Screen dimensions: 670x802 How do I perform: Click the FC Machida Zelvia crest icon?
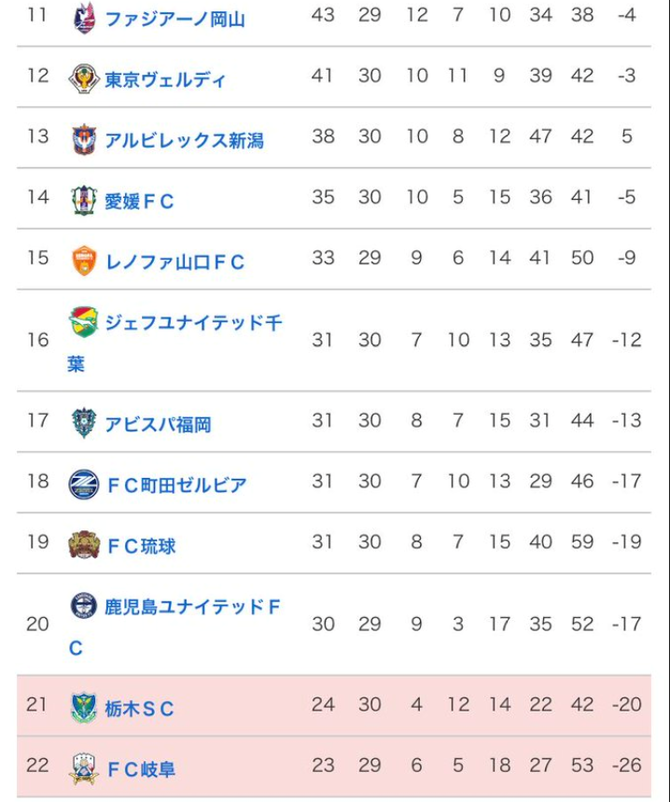pyautogui.click(x=84, y=484)
